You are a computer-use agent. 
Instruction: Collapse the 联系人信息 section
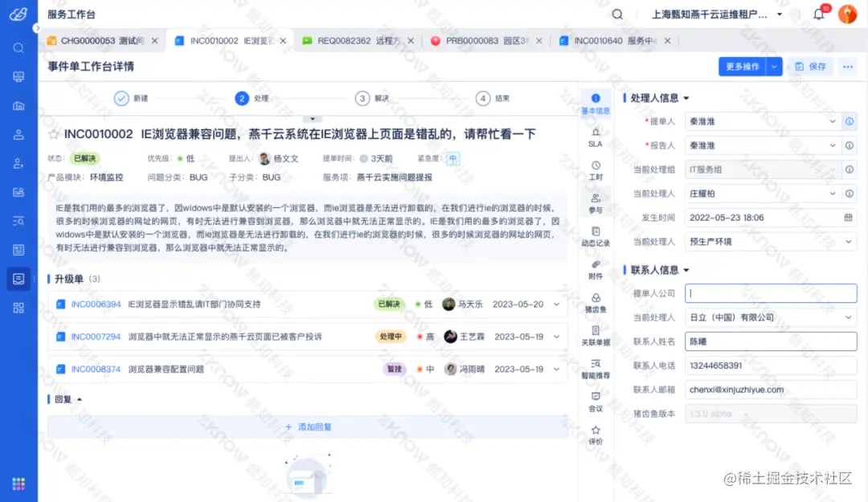[685, 269]
